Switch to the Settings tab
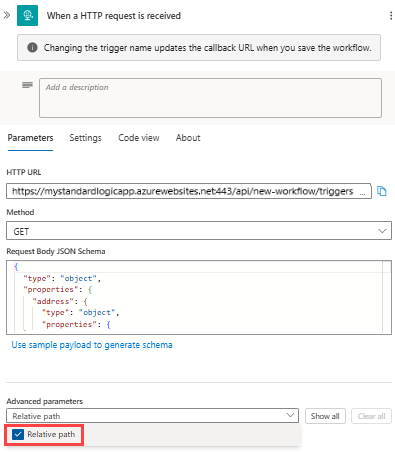Screen dimensions: 395x452 85,138
